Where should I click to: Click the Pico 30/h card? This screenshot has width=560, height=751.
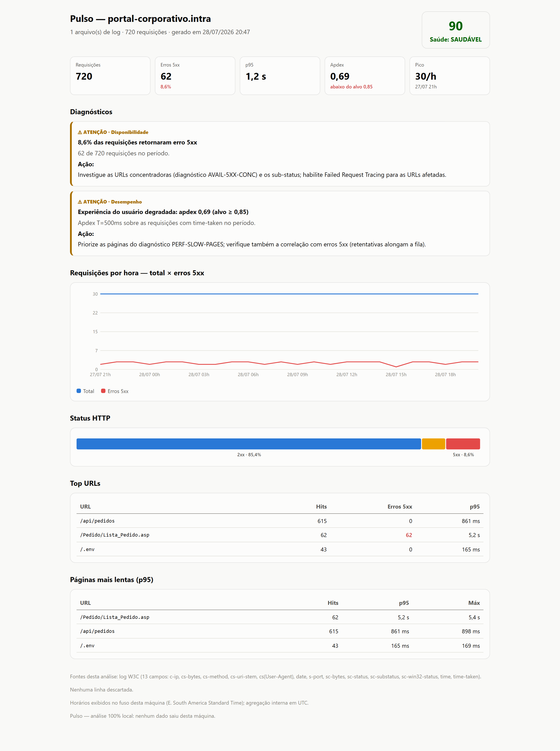coord(450,76)
